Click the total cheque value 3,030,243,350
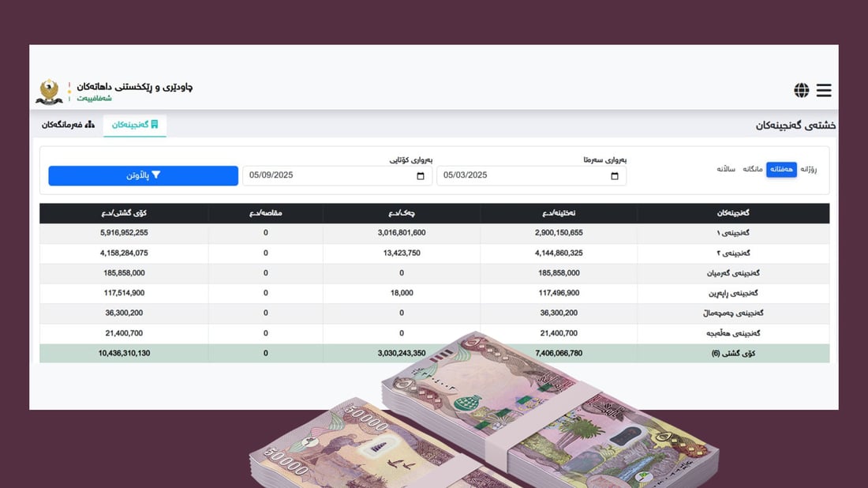This screenshot has width=868, height=488. tap(402, 354)
